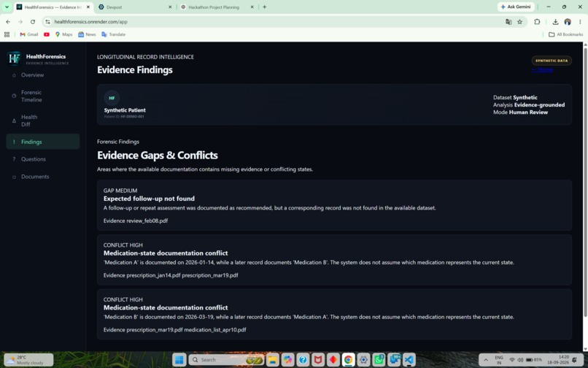Click 'Expected follow-up not found' finding title
Viewport: 588px width, 368px height.
[149, 199]
